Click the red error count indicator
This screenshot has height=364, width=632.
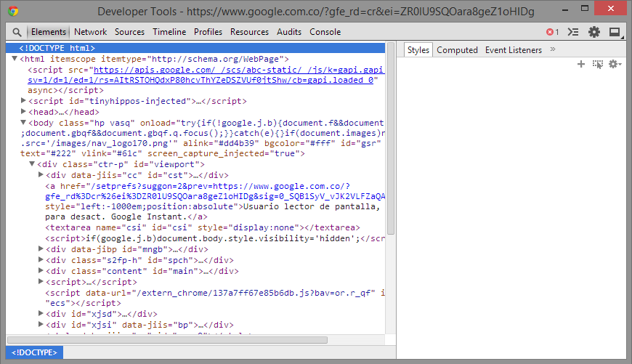553,32
